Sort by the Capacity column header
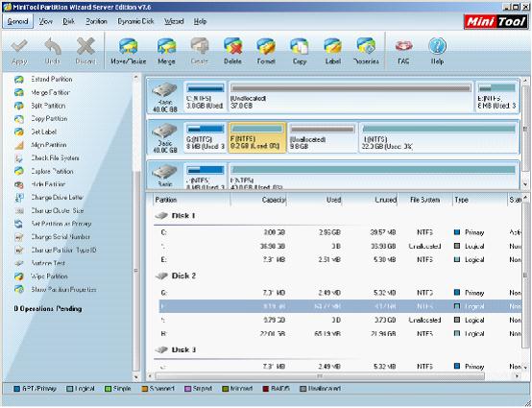 pos(258,200)
